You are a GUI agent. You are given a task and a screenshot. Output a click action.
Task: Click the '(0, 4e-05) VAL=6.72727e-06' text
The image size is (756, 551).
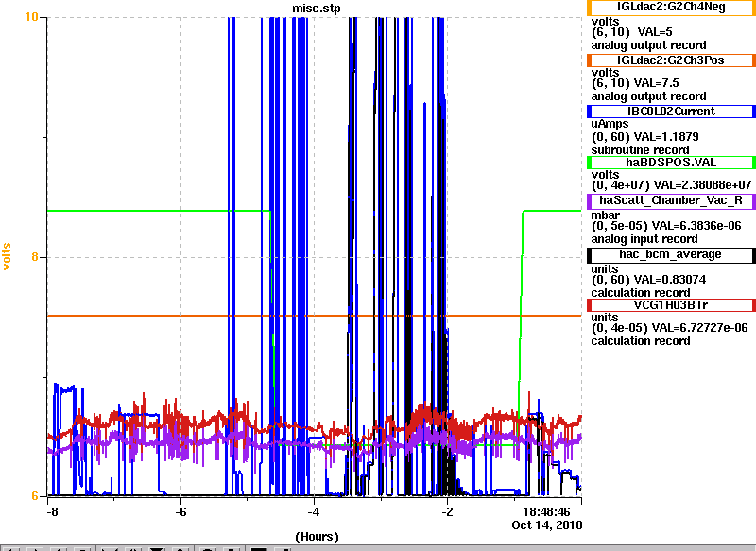point(670,328)
